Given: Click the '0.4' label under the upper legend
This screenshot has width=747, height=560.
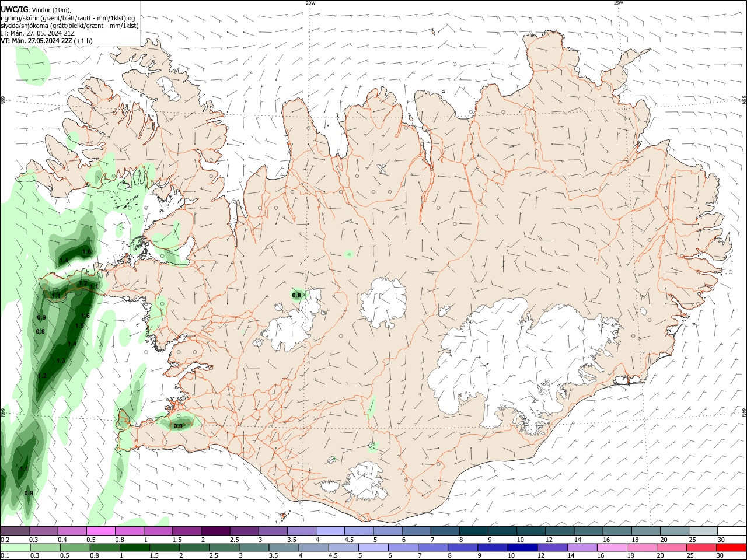Looking at the screenshot, I should tap(62, 540).
